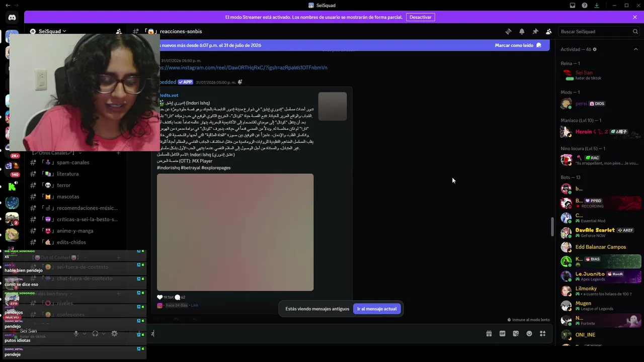
Task: Dismiss the Streamer mode purple banner
Action: [635, 17]
